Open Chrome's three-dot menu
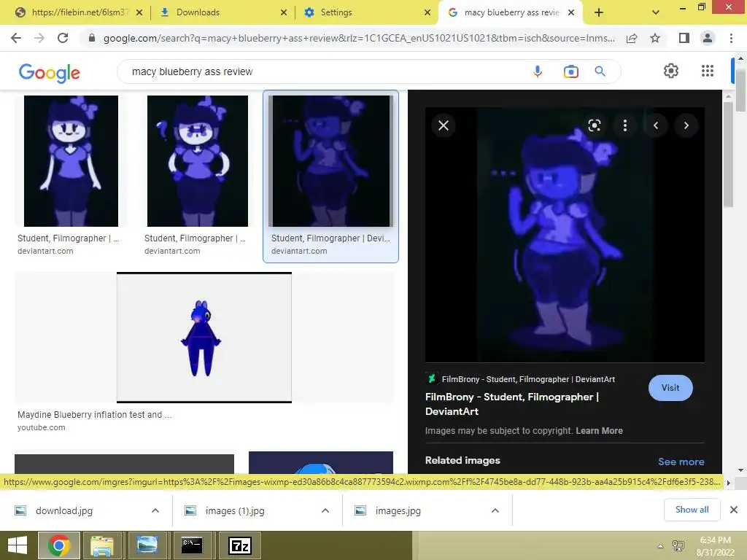Image resolution: width=747 pixels, height=560 pixels. pyautogui.click(x=731, y=38)
